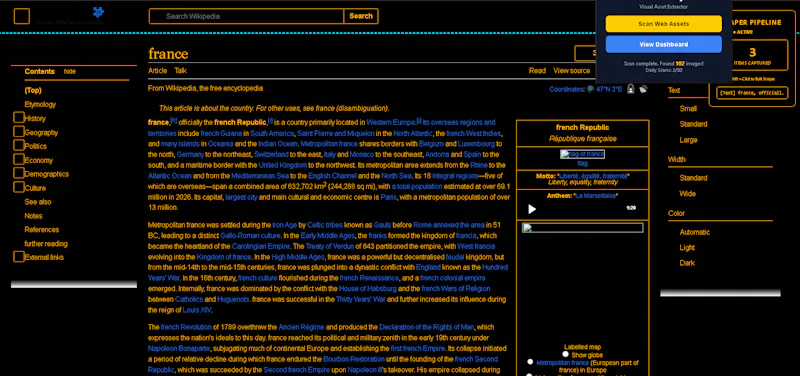Set width to Wide

687,194
